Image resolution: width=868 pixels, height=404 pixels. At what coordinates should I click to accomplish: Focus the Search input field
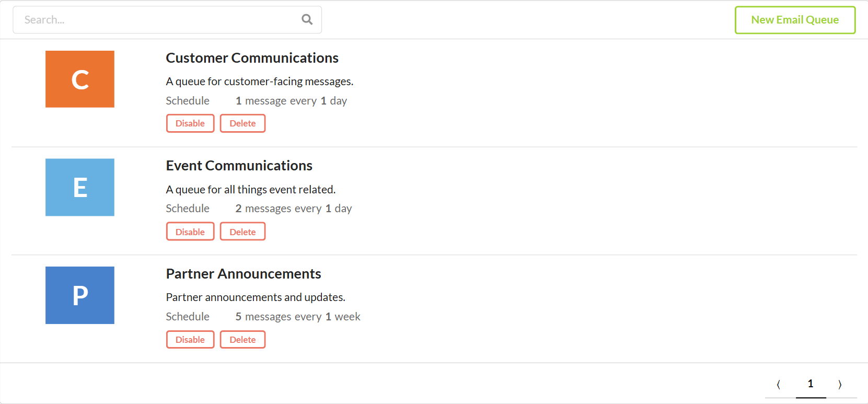coord(157,20)
